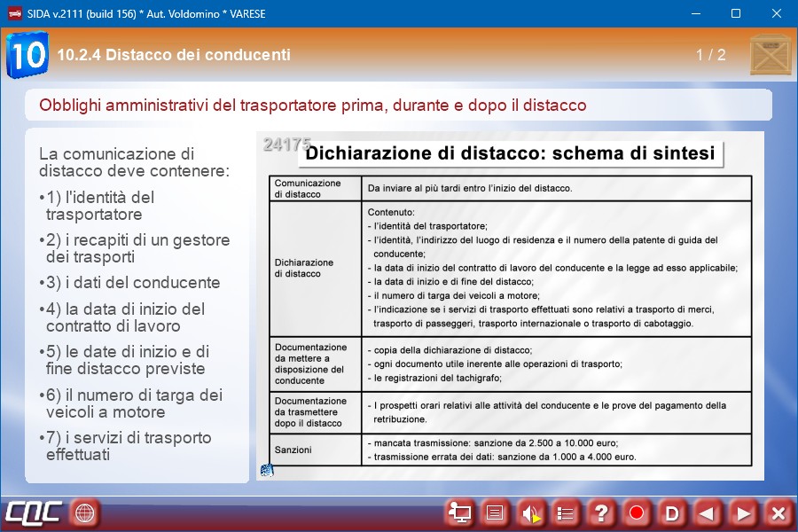Screen dimensions: 798x532
Task: Click the text page view button
Action: 495,512
